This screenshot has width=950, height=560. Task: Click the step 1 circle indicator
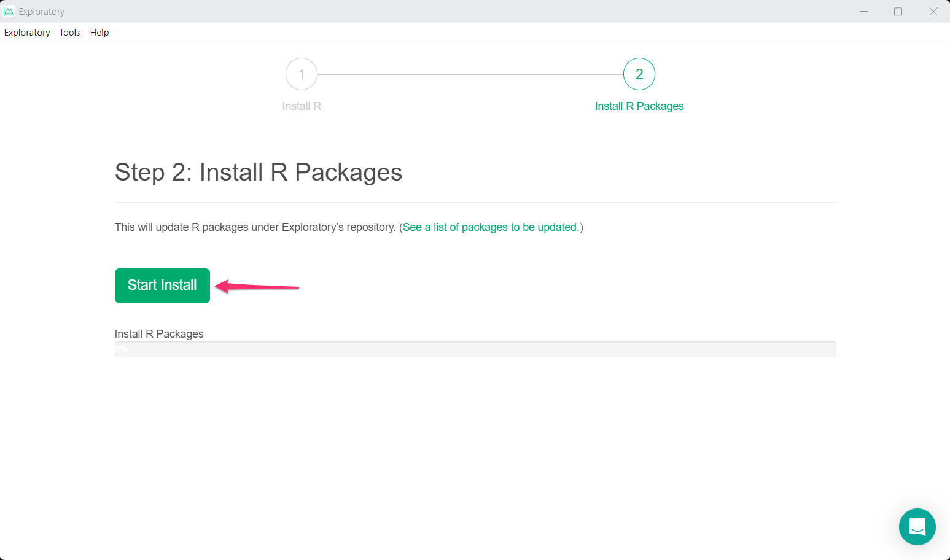pos(302,74)
